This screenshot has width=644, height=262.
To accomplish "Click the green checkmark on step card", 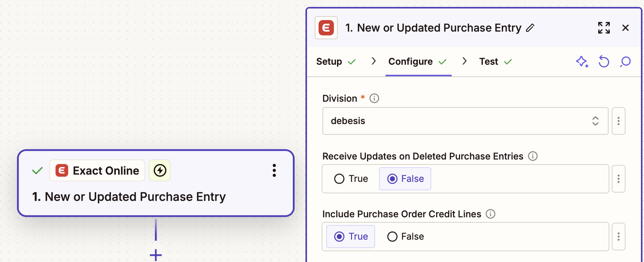I will point(37,170).
